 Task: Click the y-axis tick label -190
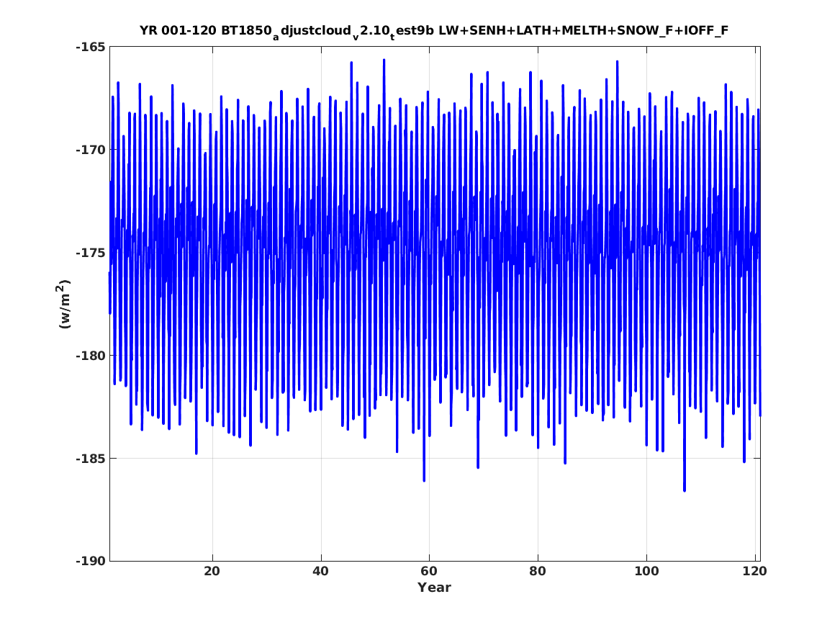click(91, 562)
